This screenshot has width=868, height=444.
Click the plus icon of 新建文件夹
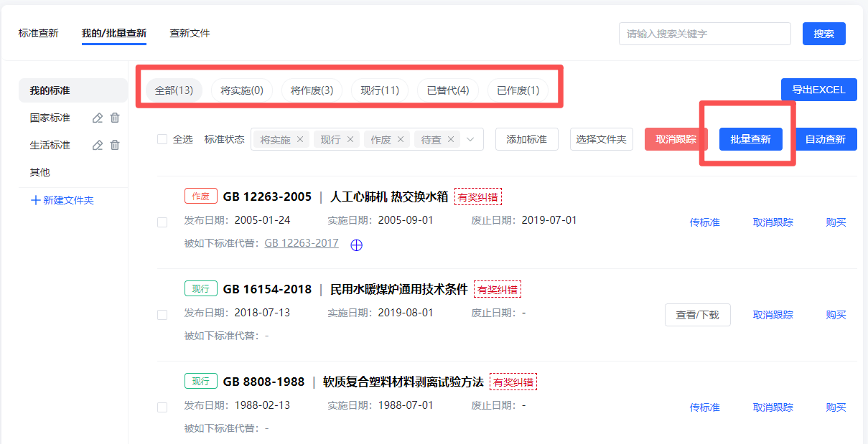[x=35, y=200]
